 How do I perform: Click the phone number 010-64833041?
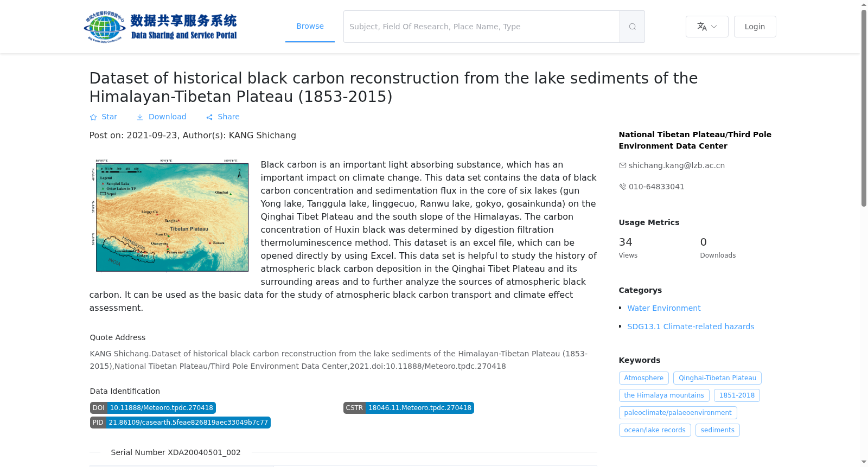pos(656,187)
